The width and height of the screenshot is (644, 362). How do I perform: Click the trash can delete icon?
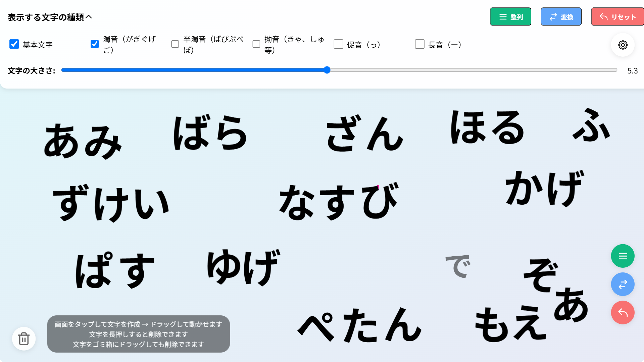(24, 339)
